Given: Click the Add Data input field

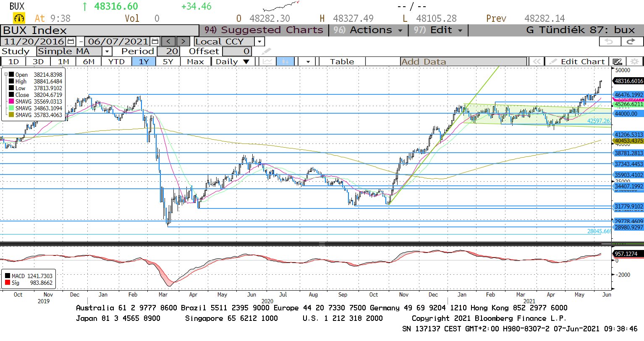Looking at the screenshot, I should click(x=463, y=62).
